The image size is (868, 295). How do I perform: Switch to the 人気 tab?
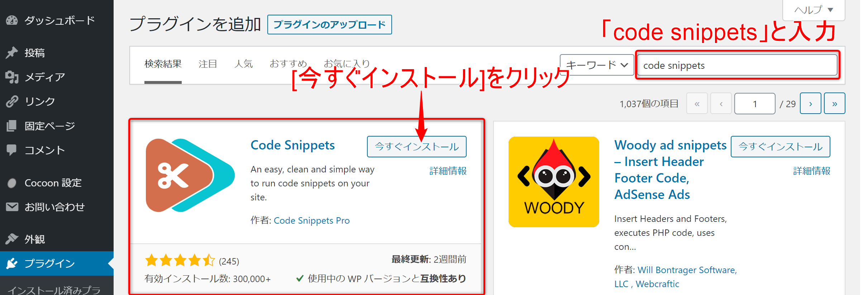(244, 64)
